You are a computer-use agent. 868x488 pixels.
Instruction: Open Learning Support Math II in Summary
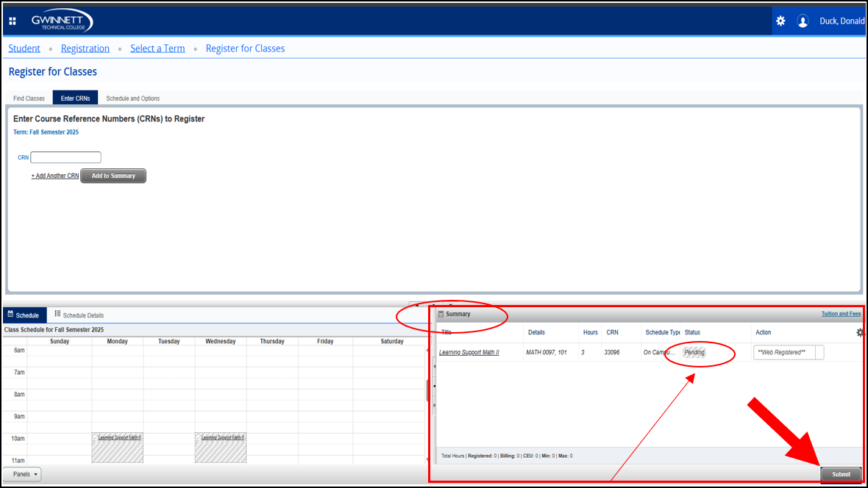coord(469,353)
